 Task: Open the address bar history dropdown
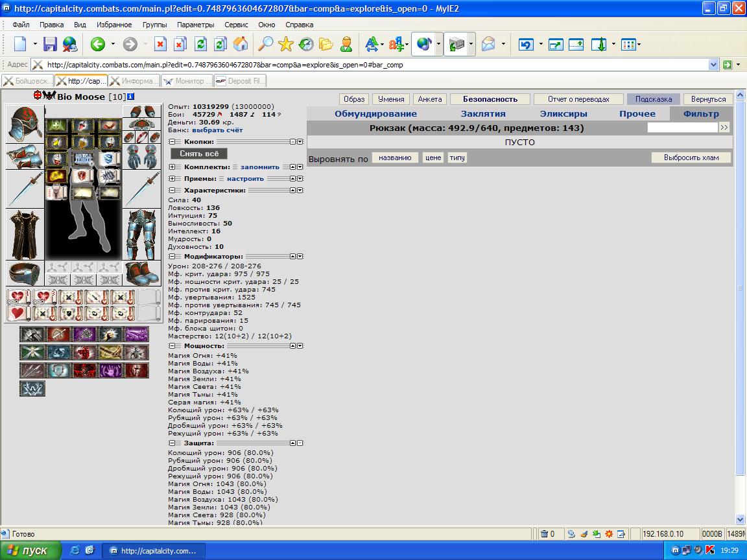click(x=713, y=64)
